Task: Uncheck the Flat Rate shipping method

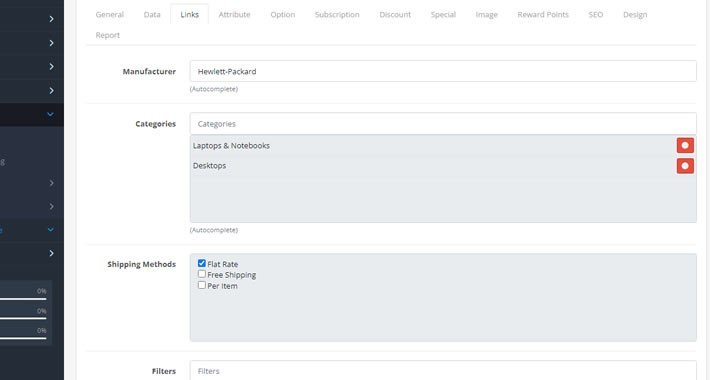Action: [202, 263]
